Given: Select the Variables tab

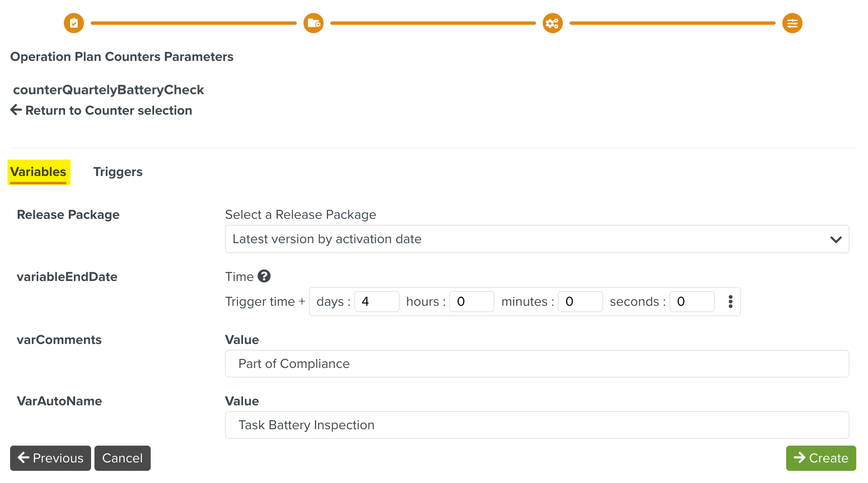Looking at the screenshot, I should [x=38, y=172].
